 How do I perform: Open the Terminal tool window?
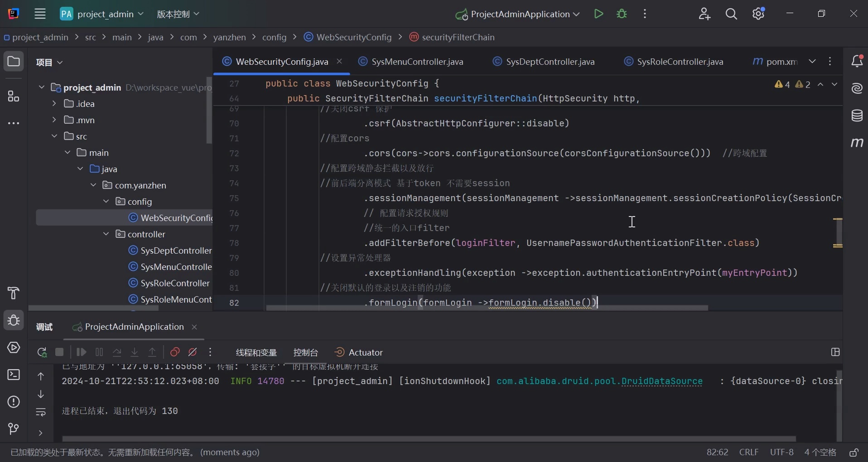coord(14,375)
